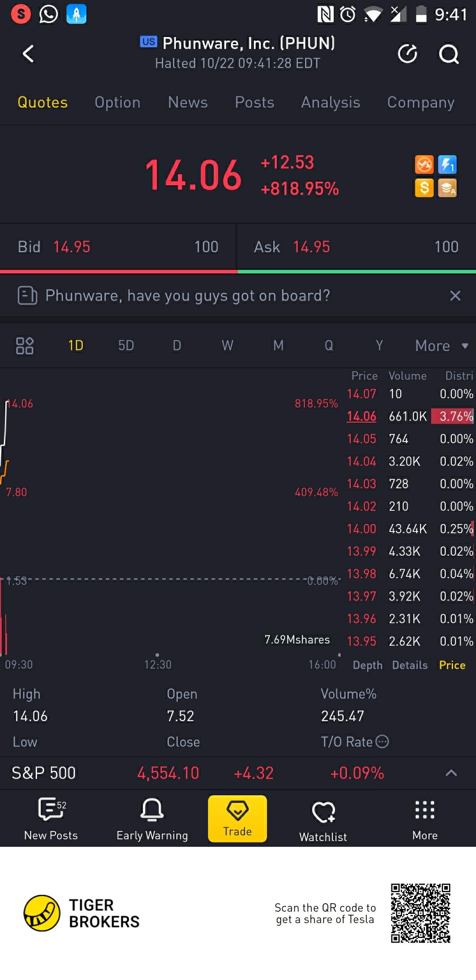Open the Phunware discussion banner text
The height and width of the screenshot is (980, 476).
click(188, 295)
